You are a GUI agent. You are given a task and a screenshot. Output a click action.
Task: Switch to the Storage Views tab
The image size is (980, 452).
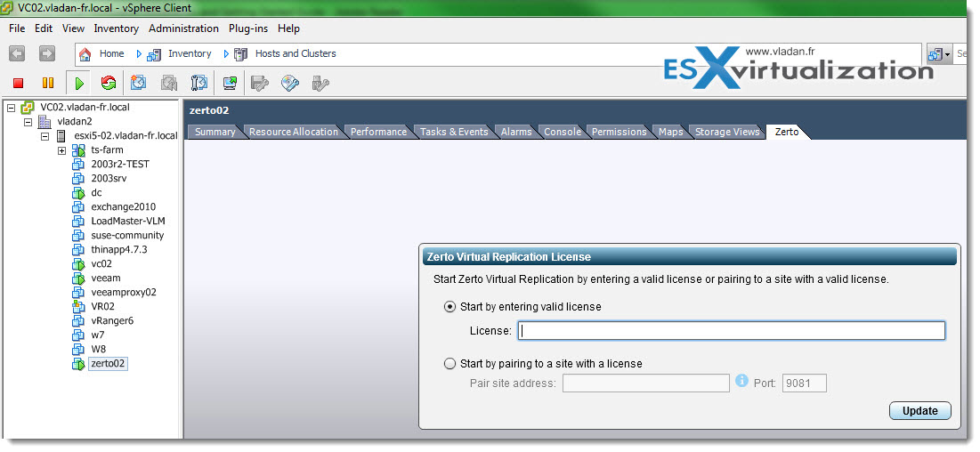(727, 132)
